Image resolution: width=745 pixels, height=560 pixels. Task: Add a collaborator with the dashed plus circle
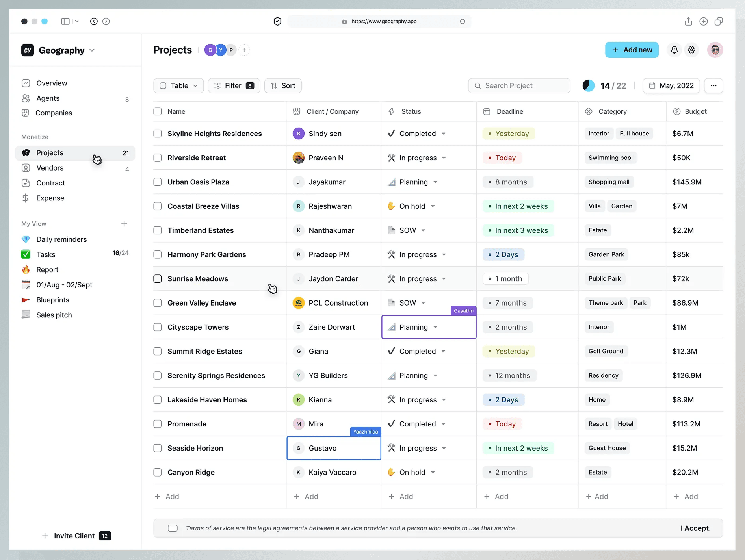pos(244,50)
